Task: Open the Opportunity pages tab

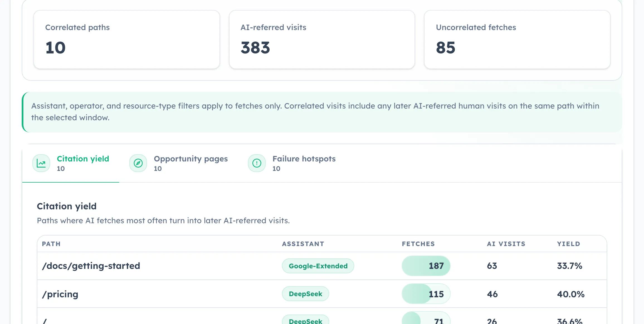Action: tap(179, 163)
